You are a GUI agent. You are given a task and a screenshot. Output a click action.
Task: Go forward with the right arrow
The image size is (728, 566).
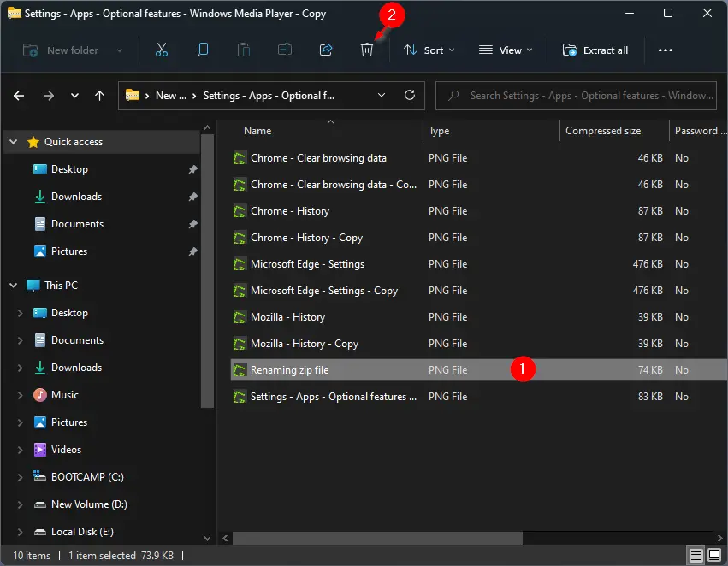pyautogui.click(x=48, y=96)
